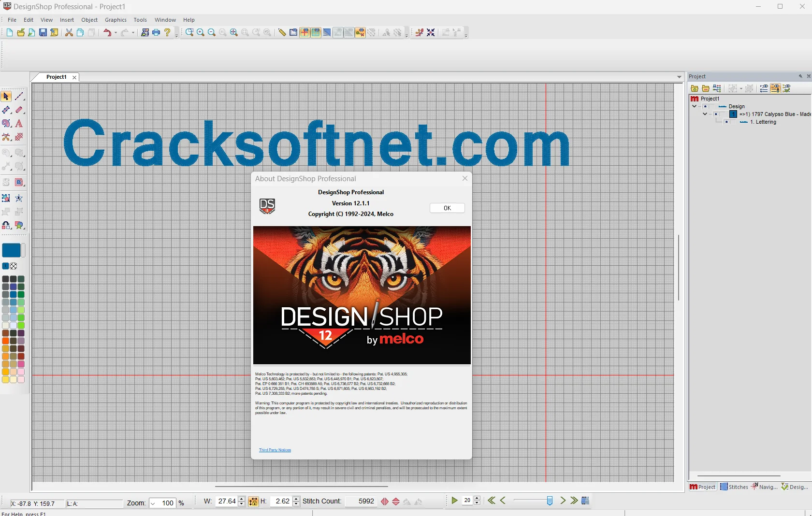This screenshot has width=812, height=516.
Task: Click the Copy toolbar icon
Action: (80, 32)
